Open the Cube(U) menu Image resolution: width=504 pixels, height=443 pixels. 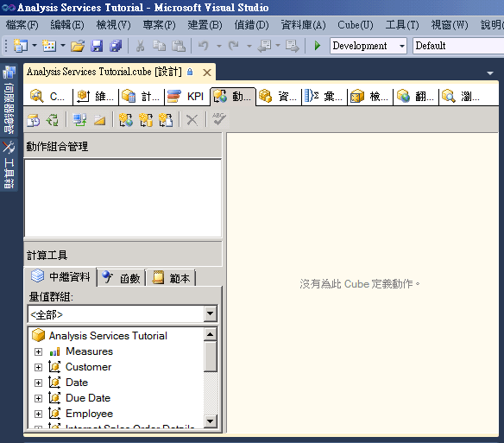pos(356,25)
